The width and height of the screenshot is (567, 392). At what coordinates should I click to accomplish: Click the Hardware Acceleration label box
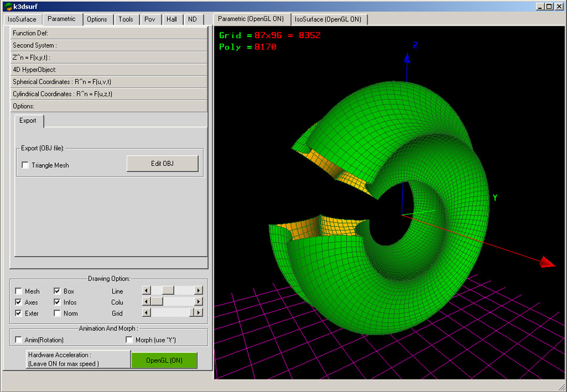78,359
